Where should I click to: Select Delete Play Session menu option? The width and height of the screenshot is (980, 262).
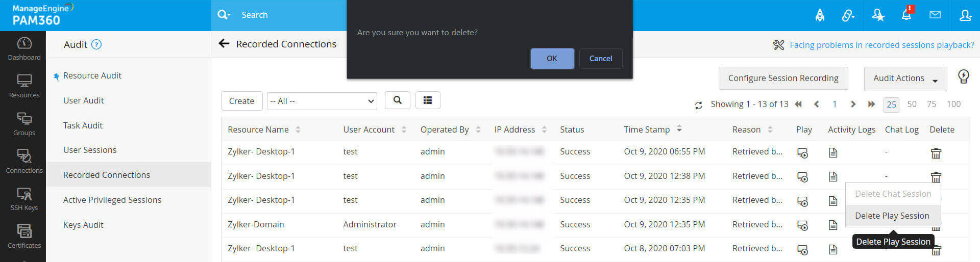892,216
